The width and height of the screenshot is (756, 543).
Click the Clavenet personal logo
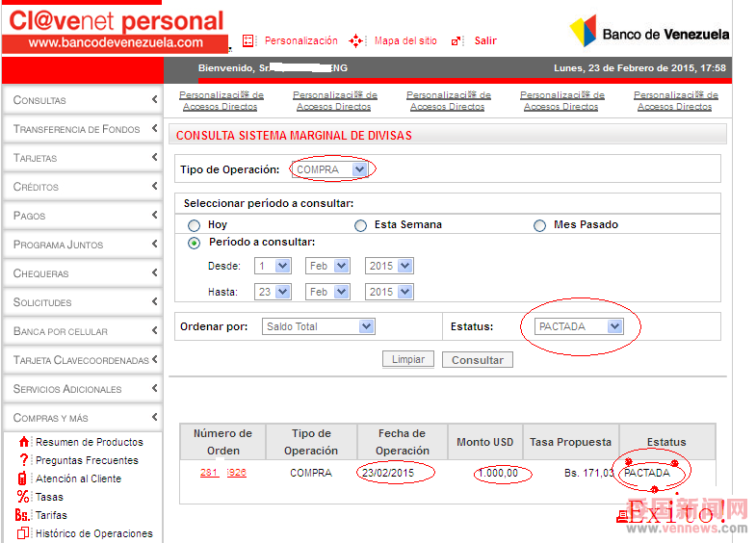[116, 30]
